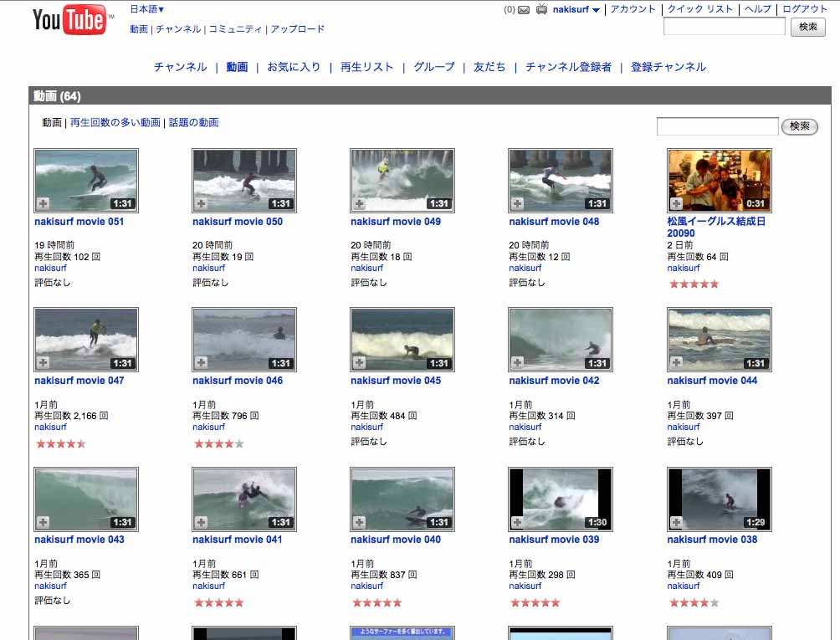Open the nakisurf movie 047 title link
This screenshot has width=840, height=640.
(79, 381)
